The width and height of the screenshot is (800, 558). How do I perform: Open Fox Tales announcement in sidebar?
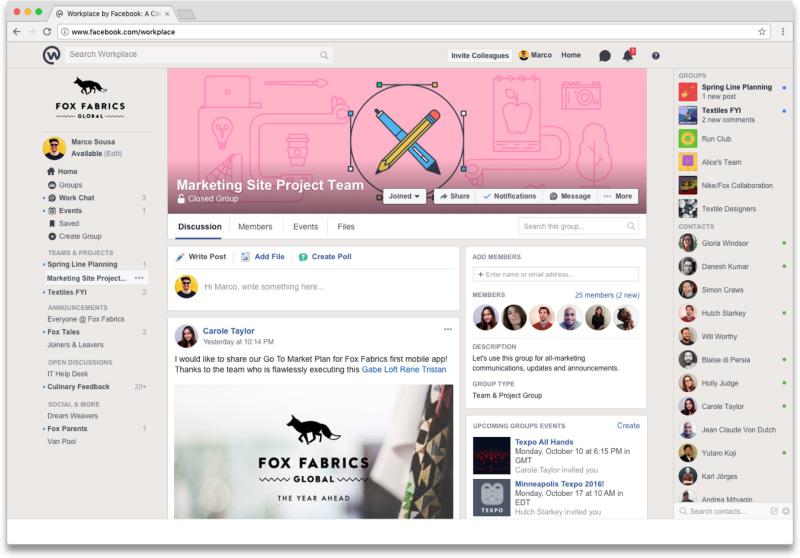[63, 332]
